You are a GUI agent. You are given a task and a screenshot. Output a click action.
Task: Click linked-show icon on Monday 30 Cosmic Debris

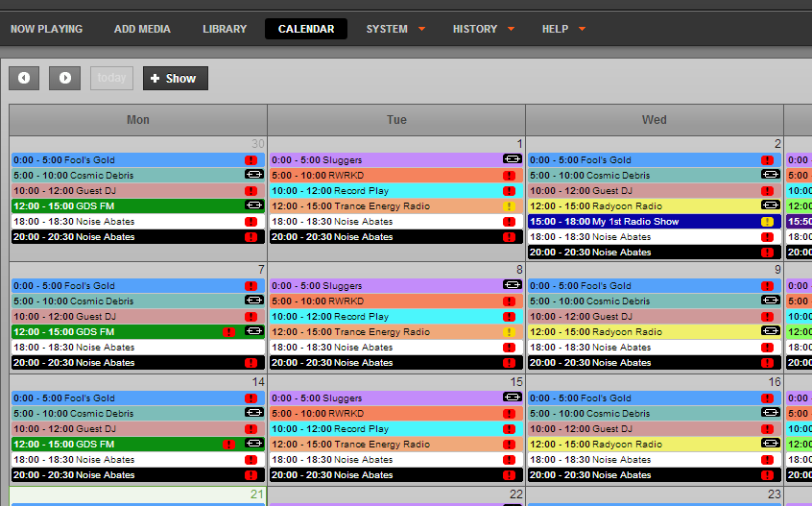[253, 175]
